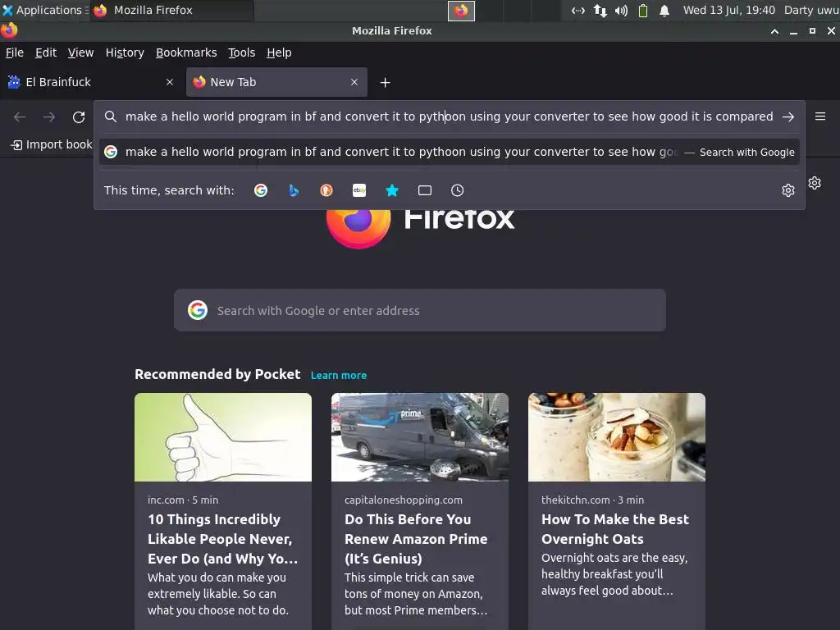The height and width of the screenshot is (630, 840).
Task: Search in Bookmarks star icon
Action: (392, 190)
